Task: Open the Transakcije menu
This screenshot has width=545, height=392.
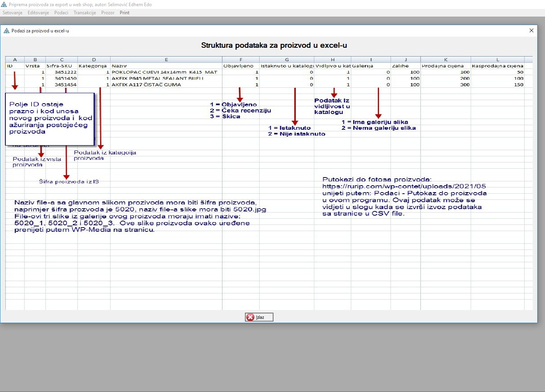Action: click(85, 13)
